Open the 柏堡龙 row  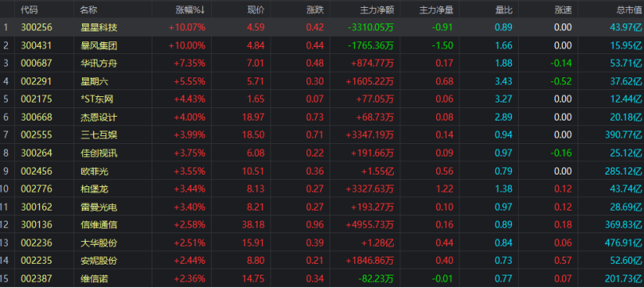click(x=322, y=189)
